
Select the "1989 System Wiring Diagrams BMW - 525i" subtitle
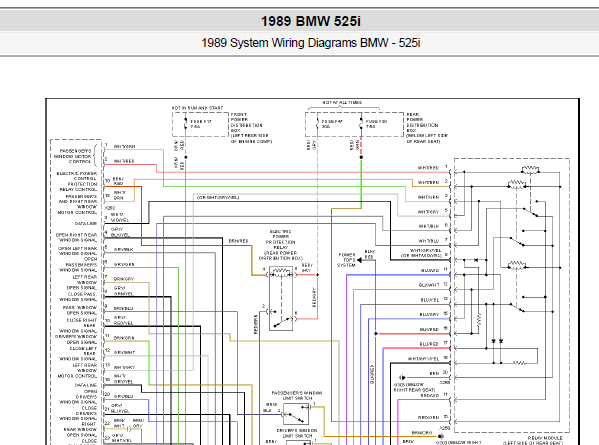311,43
